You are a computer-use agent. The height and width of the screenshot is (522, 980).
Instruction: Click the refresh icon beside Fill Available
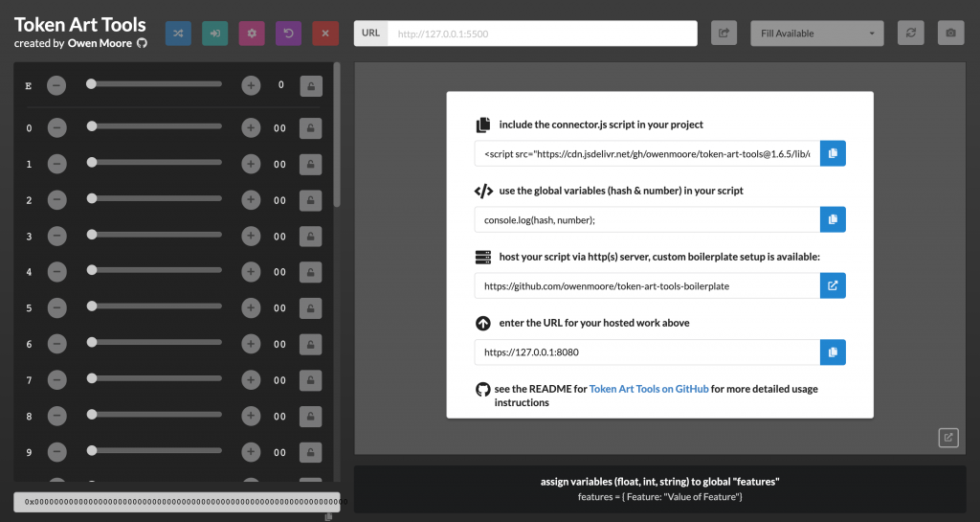[911, 34]
